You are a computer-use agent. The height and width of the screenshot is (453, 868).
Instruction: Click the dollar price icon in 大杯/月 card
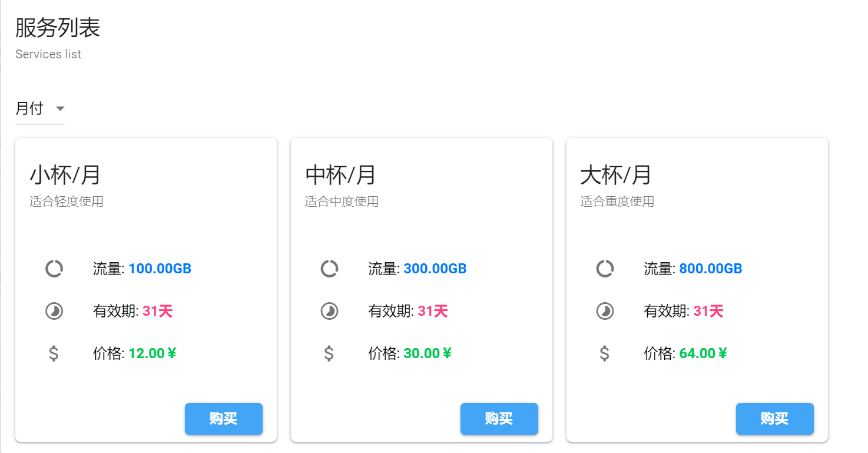605,353
